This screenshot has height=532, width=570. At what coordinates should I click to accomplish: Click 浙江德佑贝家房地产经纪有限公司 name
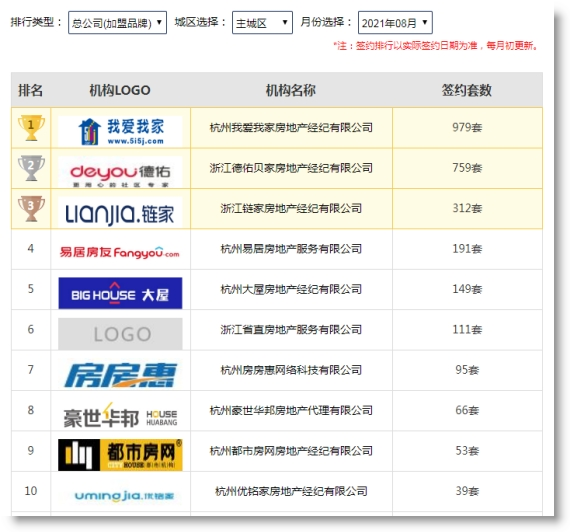point(291,168)
